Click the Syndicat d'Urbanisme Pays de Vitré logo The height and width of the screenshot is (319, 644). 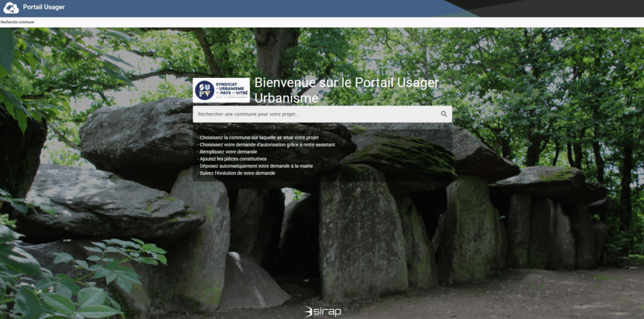point(221,90)
